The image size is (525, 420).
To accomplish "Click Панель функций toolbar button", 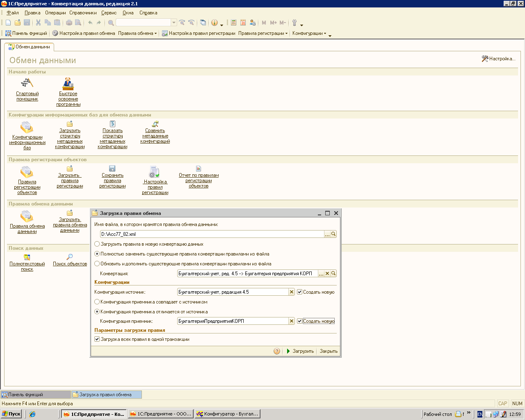I will 26,33.
